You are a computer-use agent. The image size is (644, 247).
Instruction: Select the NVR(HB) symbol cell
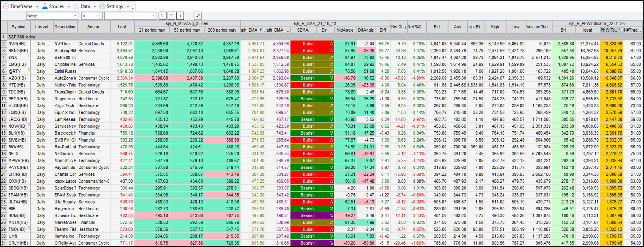point(19,44)
